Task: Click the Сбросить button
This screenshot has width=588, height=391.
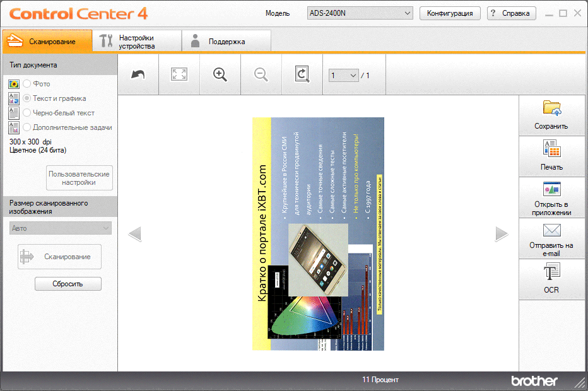Action: (68, 284)
